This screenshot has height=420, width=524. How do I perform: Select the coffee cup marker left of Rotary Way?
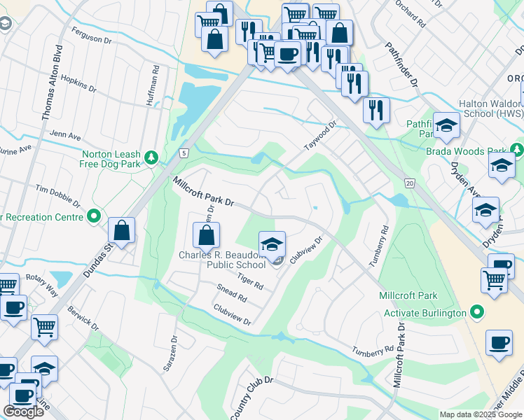pos(14,309)
